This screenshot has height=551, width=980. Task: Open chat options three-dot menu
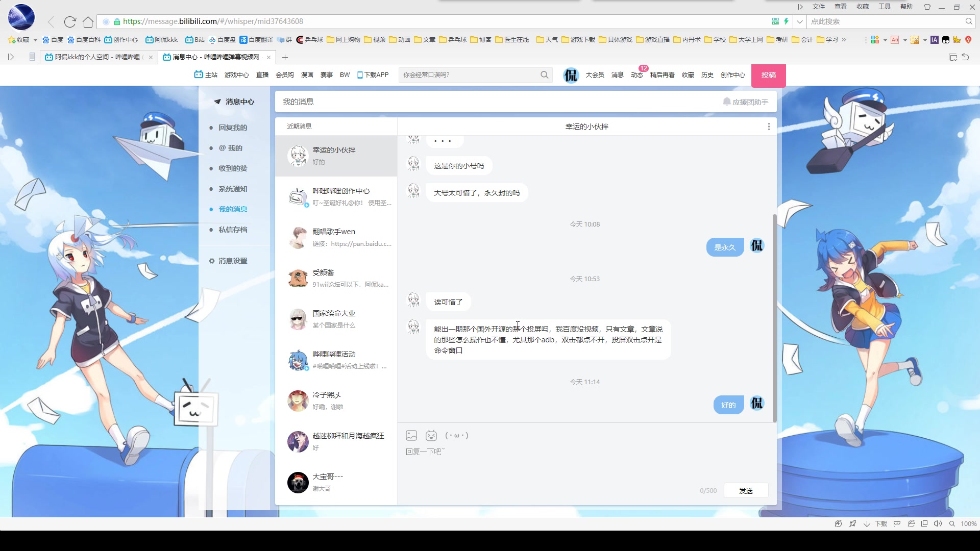769,127
